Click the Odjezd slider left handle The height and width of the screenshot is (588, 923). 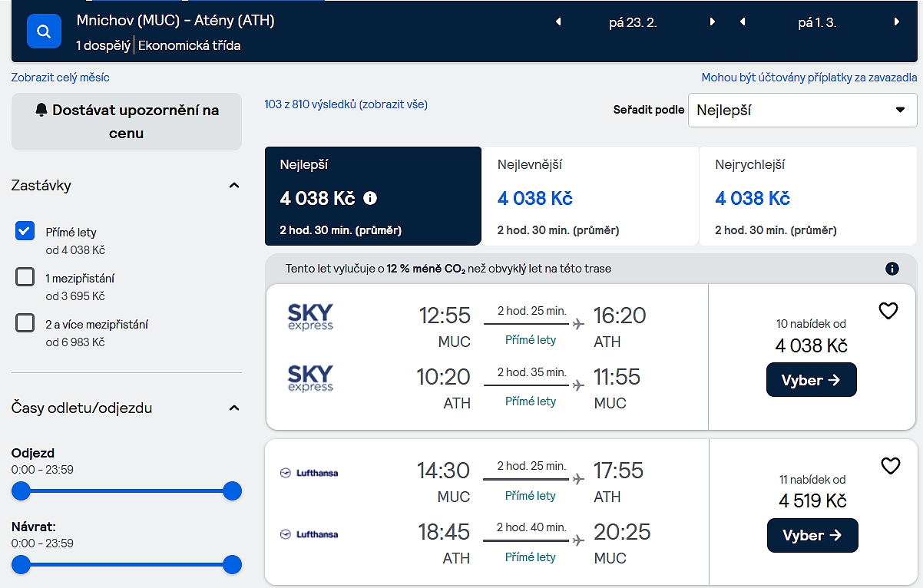tap(22, 491)
